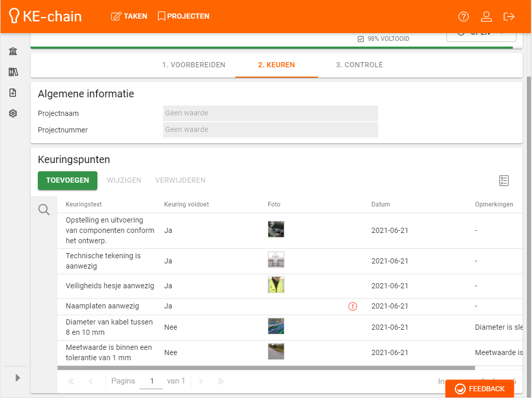
Task: Open the status dropdown at top right
Action: [x=481, y=34]
